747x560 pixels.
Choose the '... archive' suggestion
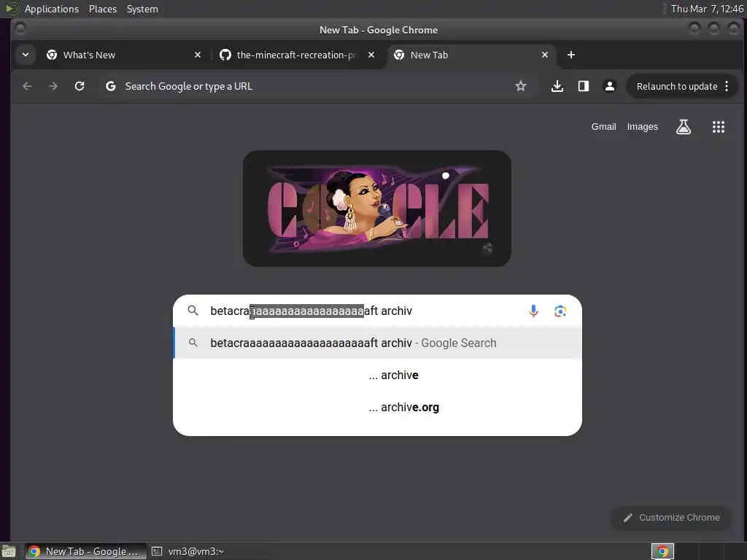click(x=377, y=376)
